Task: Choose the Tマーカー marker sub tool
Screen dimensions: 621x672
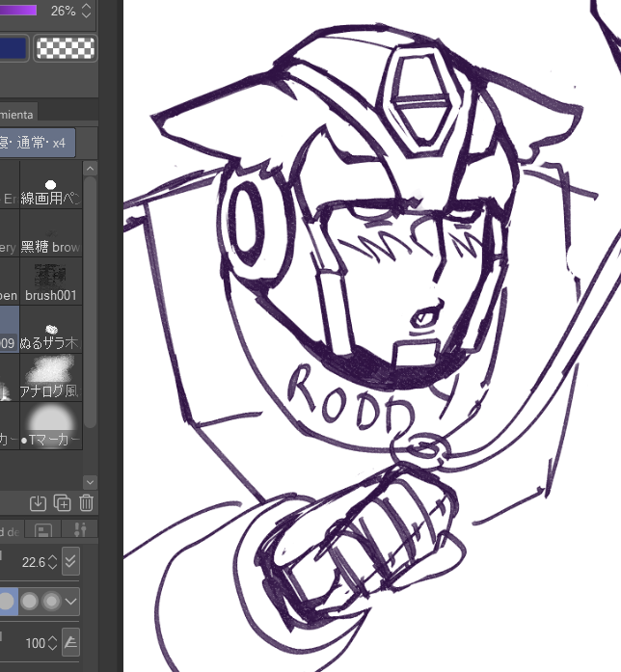Action: pyautogui.click(x=50, y=425)
